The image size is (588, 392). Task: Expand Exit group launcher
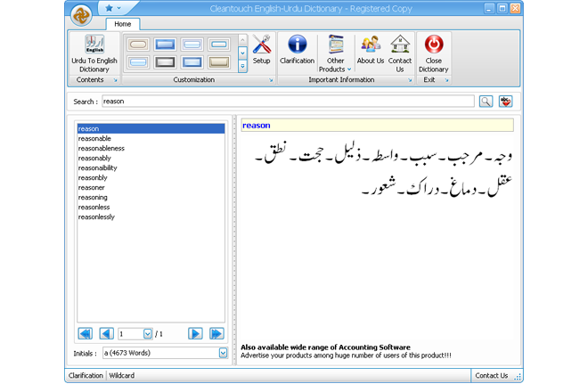[x=446, y=80]
